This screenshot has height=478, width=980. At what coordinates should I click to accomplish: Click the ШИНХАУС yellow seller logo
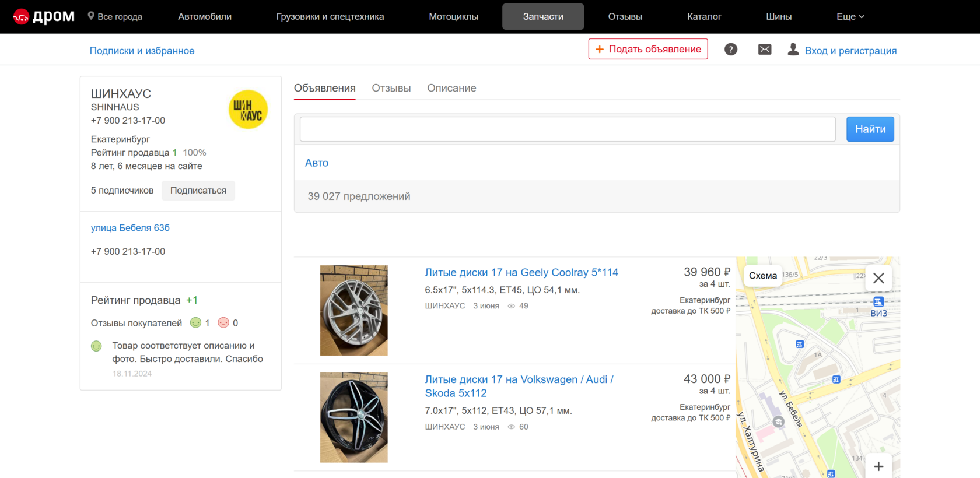(248, 110)
